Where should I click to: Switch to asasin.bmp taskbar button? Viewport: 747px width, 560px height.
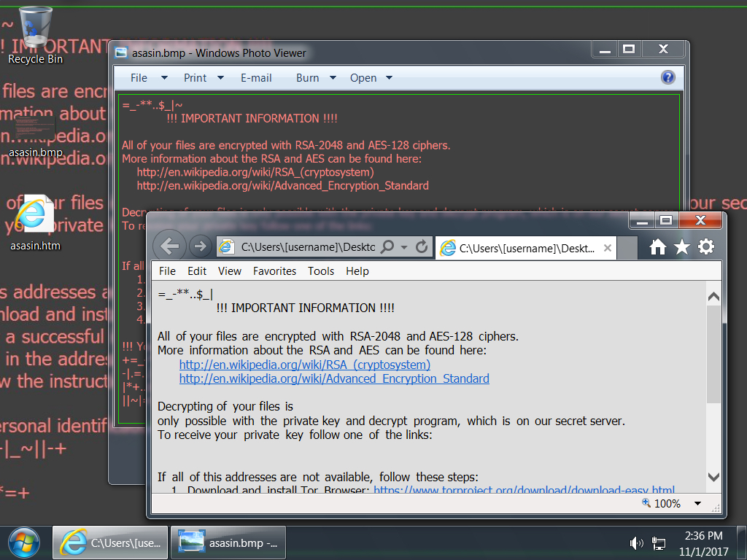[228, 542]
